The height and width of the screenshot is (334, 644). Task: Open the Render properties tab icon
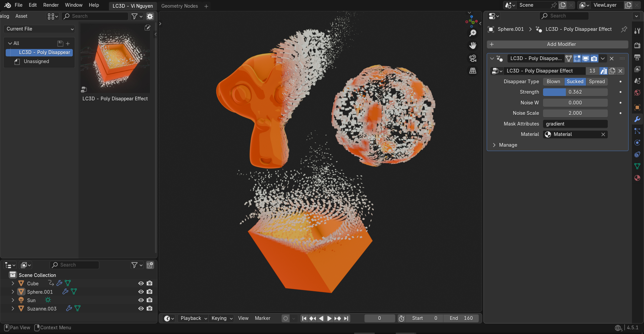[637, 45]
